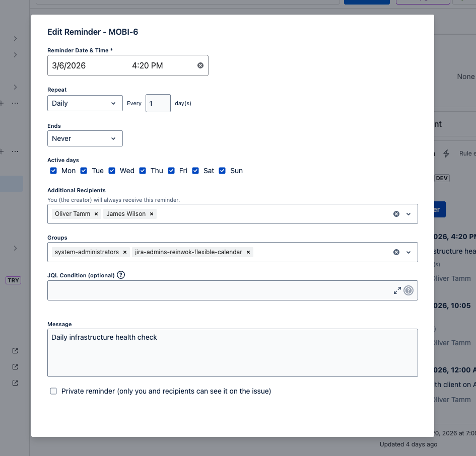This screenshot has width=476, height=456.
Task: Remove jira-admins-reinwok-flexible-calendar group tag
Action: [x=248, y=252]
